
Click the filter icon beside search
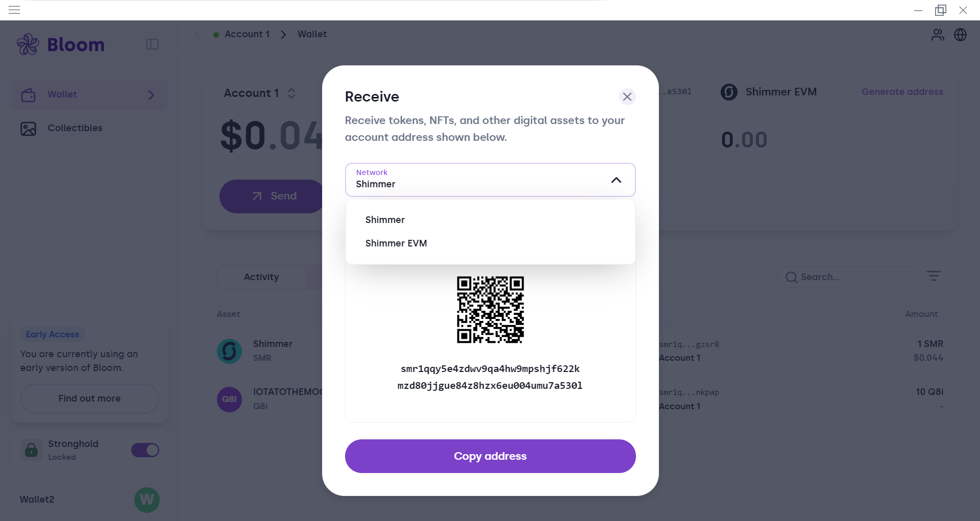click(x=934, y=276)
